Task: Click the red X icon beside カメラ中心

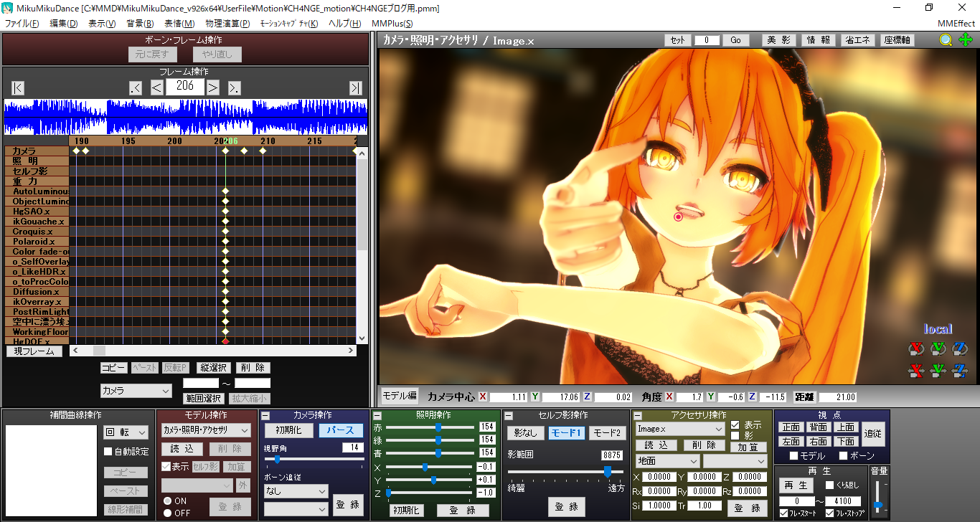Action: click(x=483, y=397)
